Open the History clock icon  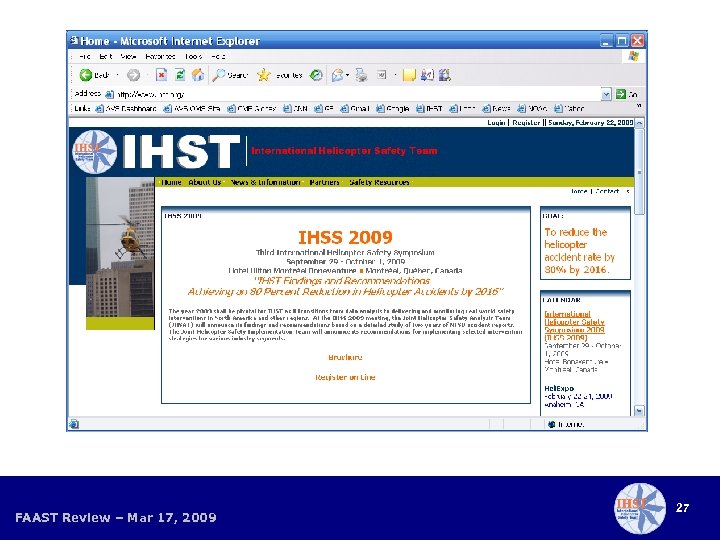pos(316,75)
